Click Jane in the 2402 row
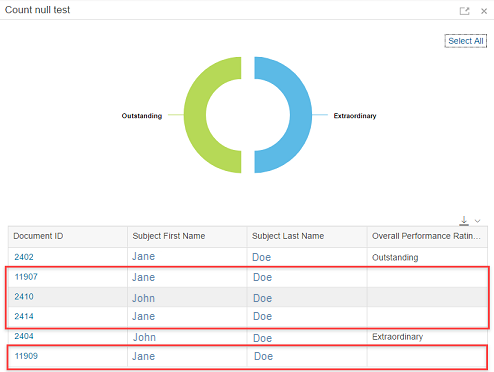This screenshot has height=372, width=494. tap(144, 256)
